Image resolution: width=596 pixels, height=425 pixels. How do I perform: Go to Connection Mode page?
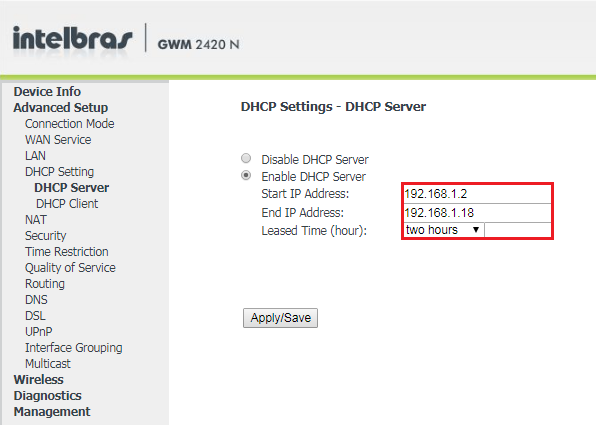coord(70,124)
